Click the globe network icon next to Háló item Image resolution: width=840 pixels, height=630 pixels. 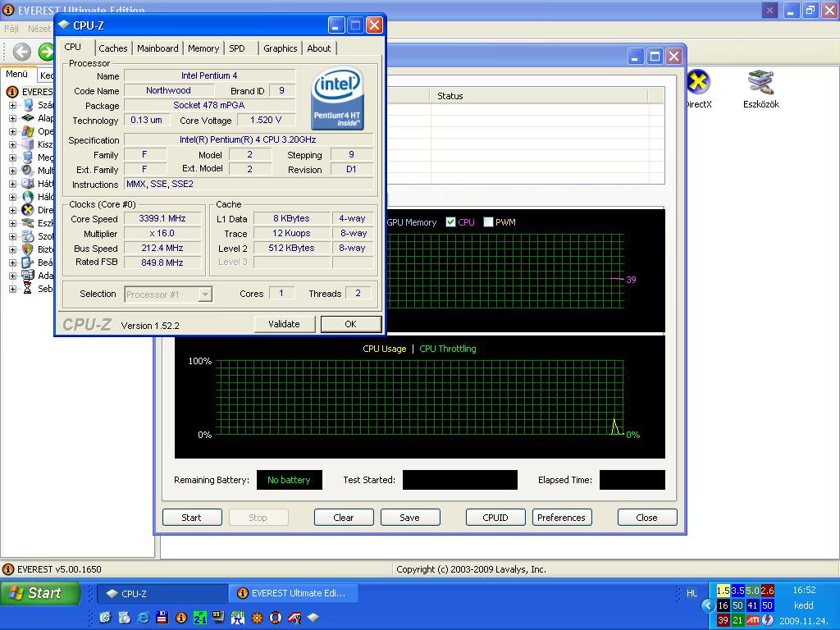coord(28,197)
